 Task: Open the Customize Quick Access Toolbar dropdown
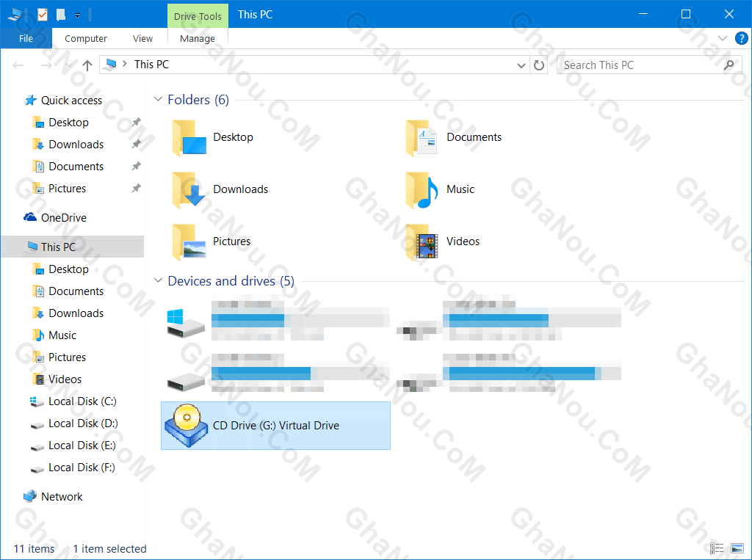point(77,16)
